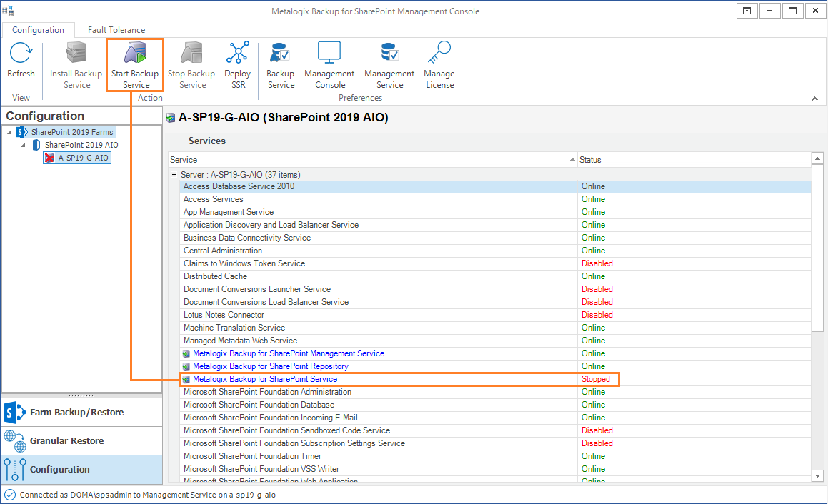Click the icon of the Metalogix Repository row
Screen dimensions: 828x504
click(186, 366)
